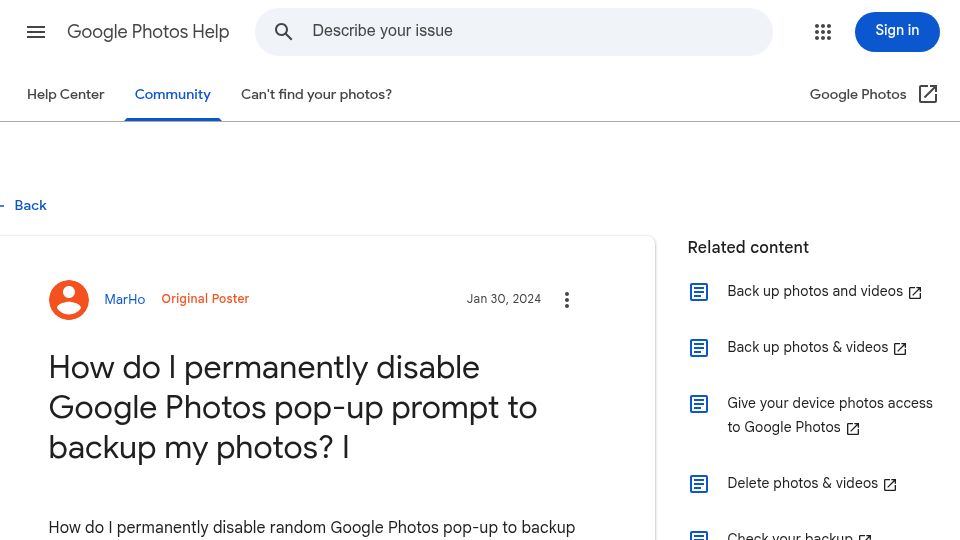This screenshot has width=960, height=540.
Task: Open Back up photos and videos article
Action: [815, 291]
